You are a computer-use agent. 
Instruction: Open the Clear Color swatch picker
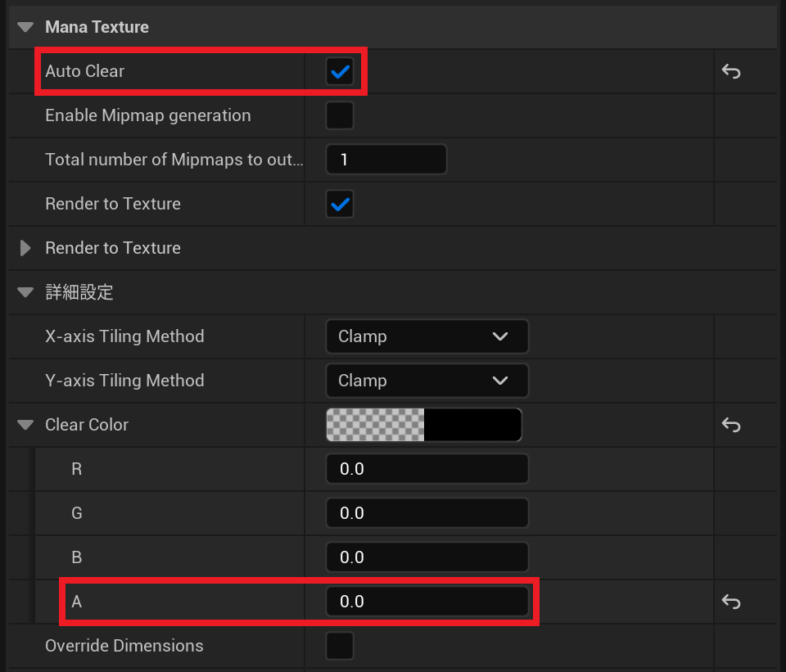click(423, 425)
